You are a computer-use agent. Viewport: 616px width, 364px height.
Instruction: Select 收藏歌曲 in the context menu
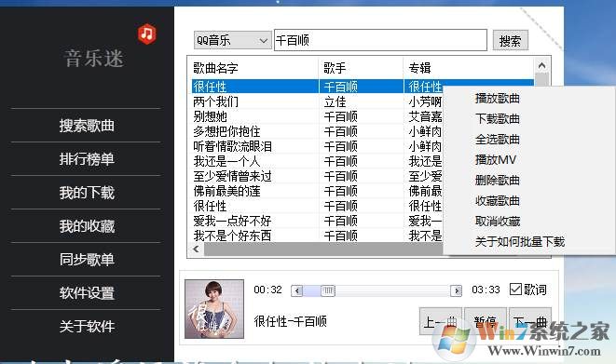click(498, 201)
